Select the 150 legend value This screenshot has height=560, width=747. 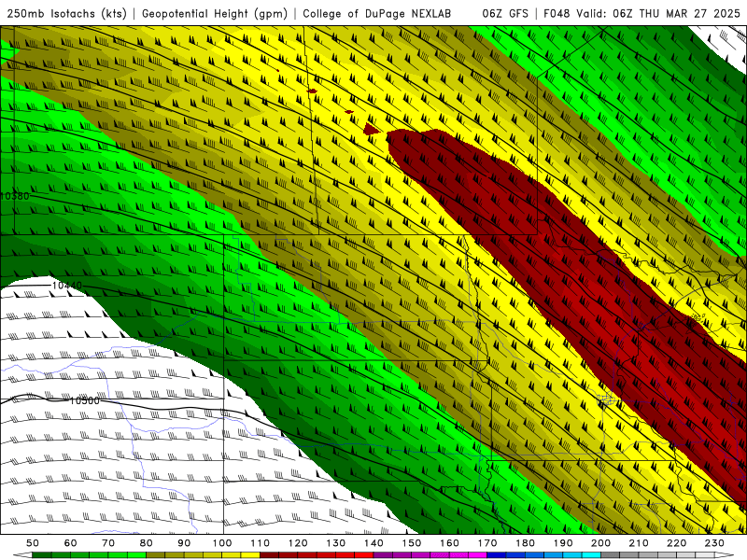[412, 543]
